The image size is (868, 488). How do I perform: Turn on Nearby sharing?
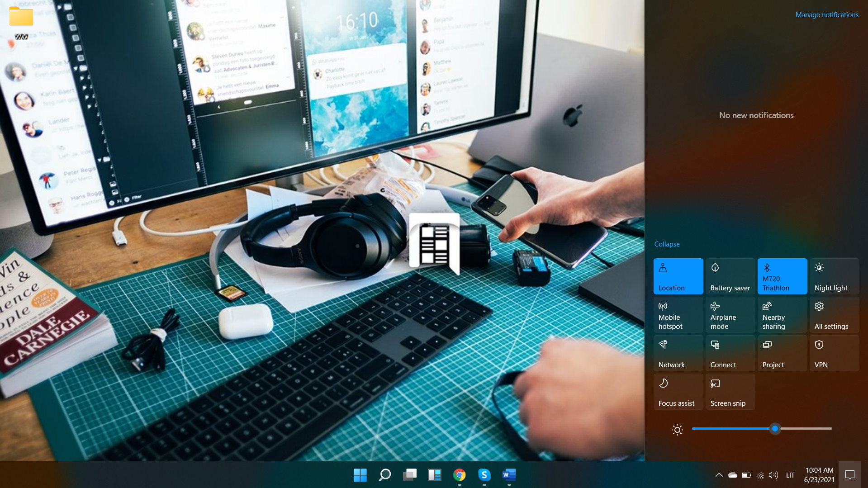pos(783,315)
